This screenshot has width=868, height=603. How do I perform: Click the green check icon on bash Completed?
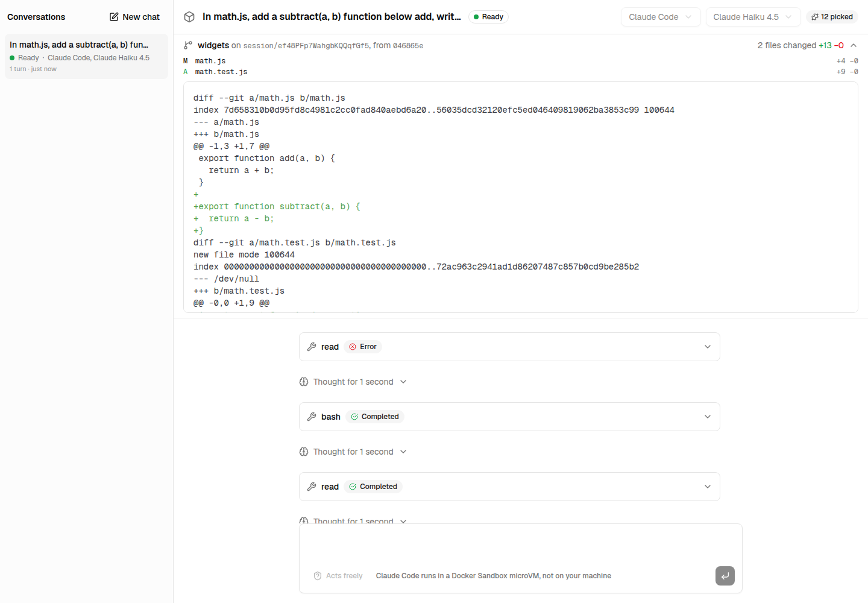pos(354,417)
